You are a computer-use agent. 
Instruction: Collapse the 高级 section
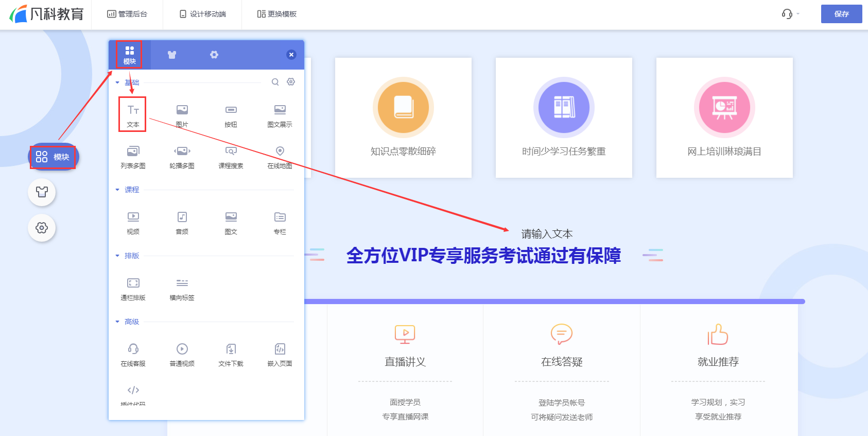[x=117, y=322]
